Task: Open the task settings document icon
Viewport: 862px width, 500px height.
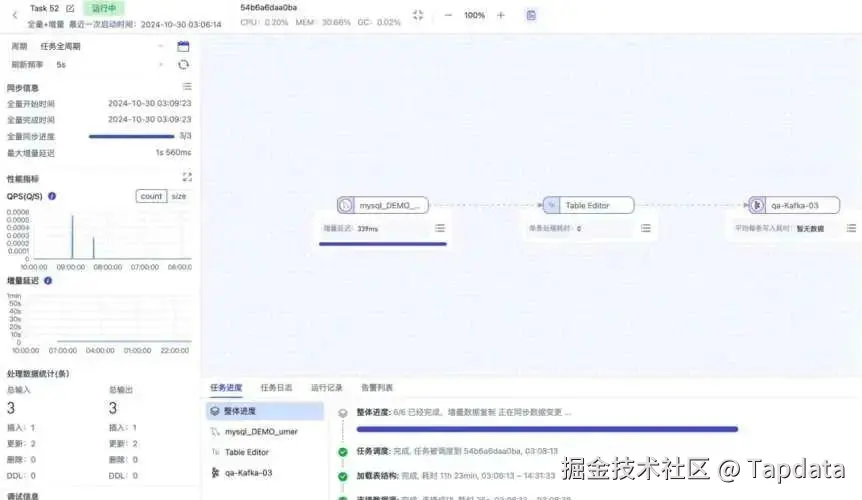Action: [x=531, y=15]
